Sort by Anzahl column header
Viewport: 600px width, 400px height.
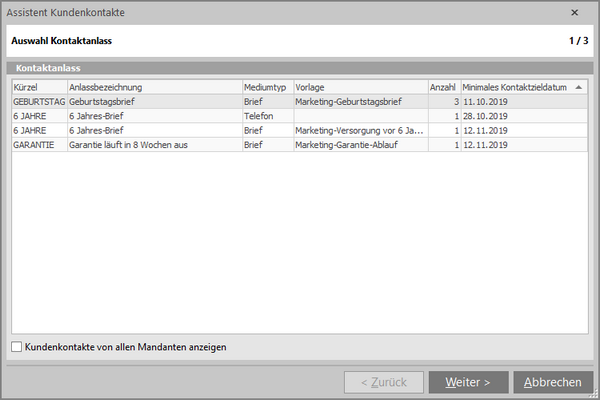[443, 88]
